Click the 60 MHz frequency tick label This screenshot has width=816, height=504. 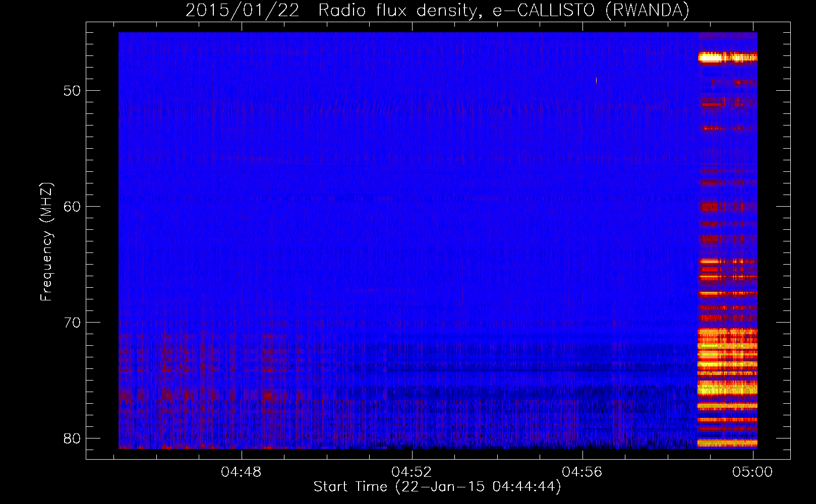click(x=72, y=207)
